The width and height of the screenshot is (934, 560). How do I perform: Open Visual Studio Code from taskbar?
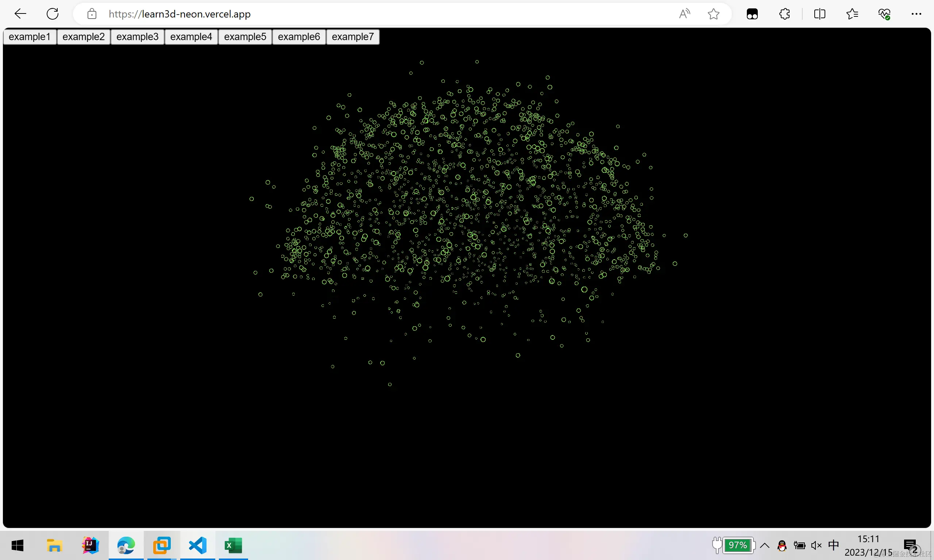pyautogui.click(x=197, y=545)
